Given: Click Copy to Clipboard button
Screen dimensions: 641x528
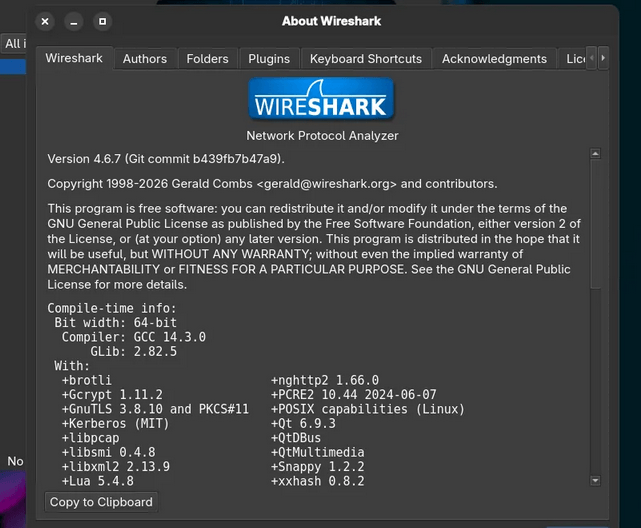Looking at the screenshot, I should coord(101,502).
